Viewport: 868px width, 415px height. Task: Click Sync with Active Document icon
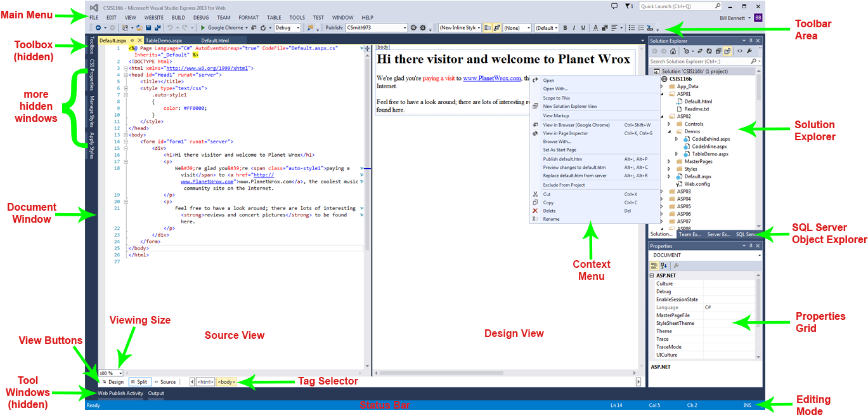pos(699,51)
